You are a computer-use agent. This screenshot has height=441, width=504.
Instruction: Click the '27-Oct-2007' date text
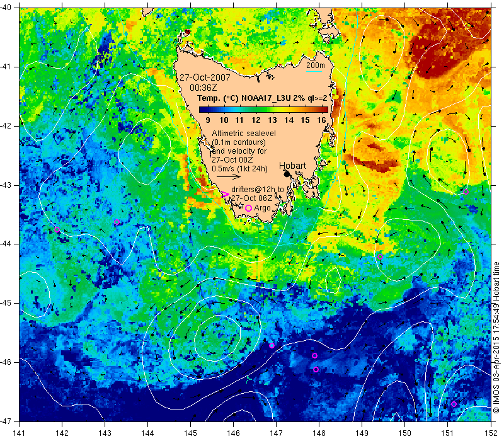tap(205, 77)
